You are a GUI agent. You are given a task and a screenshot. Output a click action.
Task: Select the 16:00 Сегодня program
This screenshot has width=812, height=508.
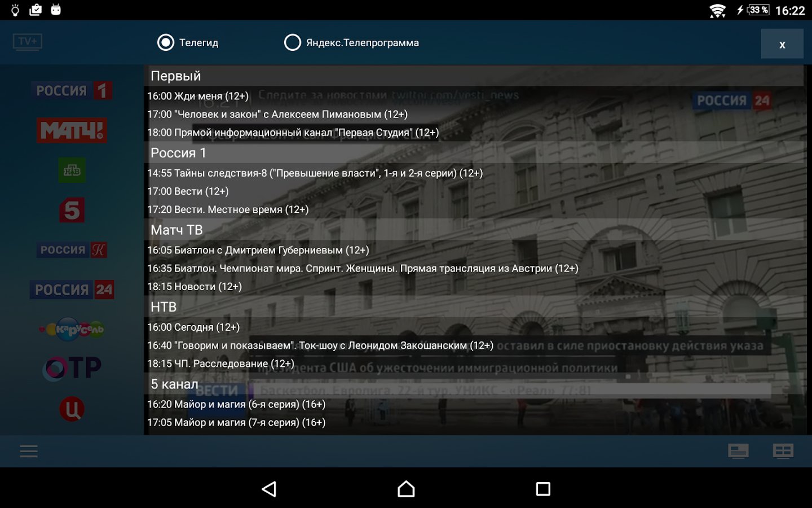[193, 327]
